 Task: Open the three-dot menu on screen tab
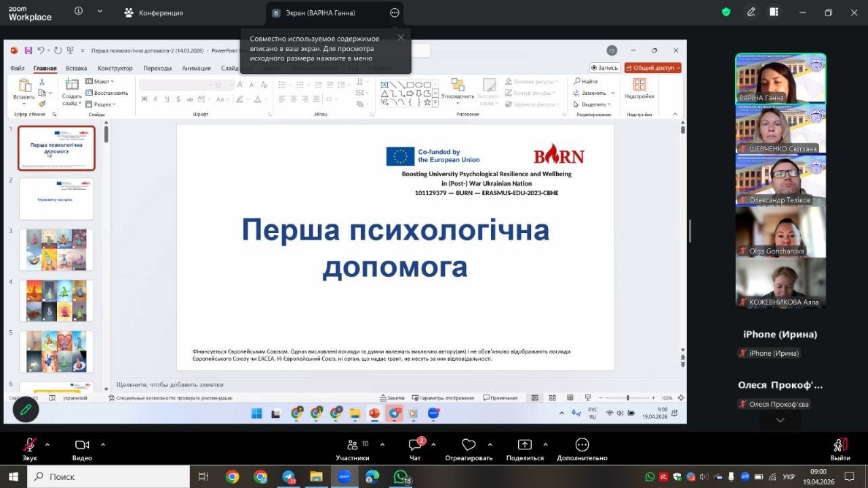tap(395, 13)
